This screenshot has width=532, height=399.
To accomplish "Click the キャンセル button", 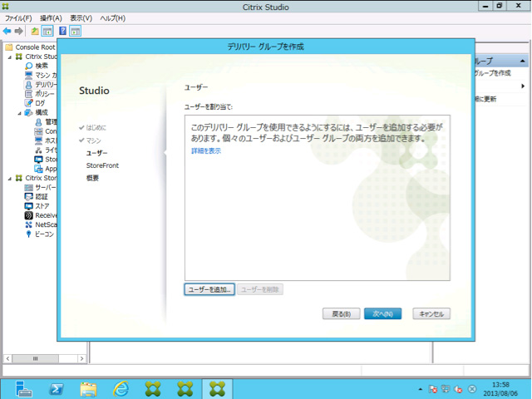I will [431, 314].
